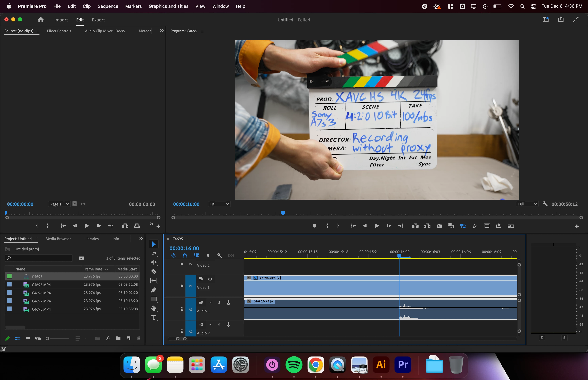Select C4697.MP4 in the project list

(41, 301)
